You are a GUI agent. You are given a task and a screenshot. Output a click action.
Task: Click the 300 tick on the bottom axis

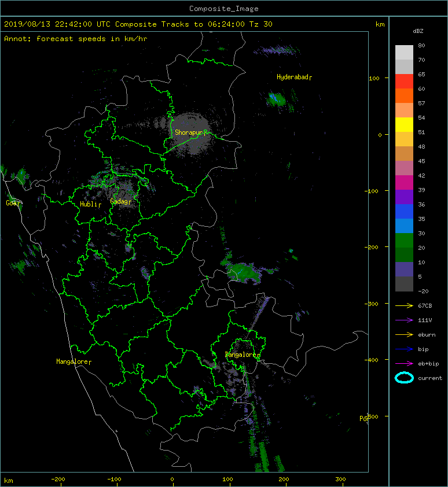tap(340, 479)
